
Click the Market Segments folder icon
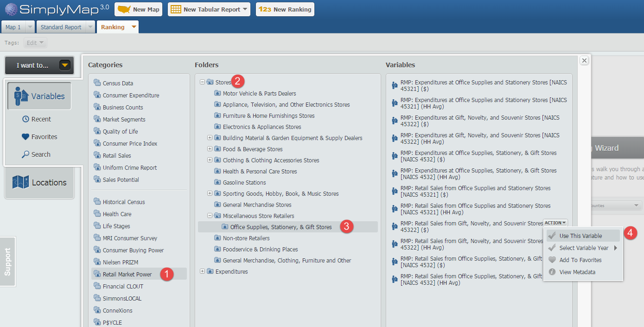(x=97, y=119)
